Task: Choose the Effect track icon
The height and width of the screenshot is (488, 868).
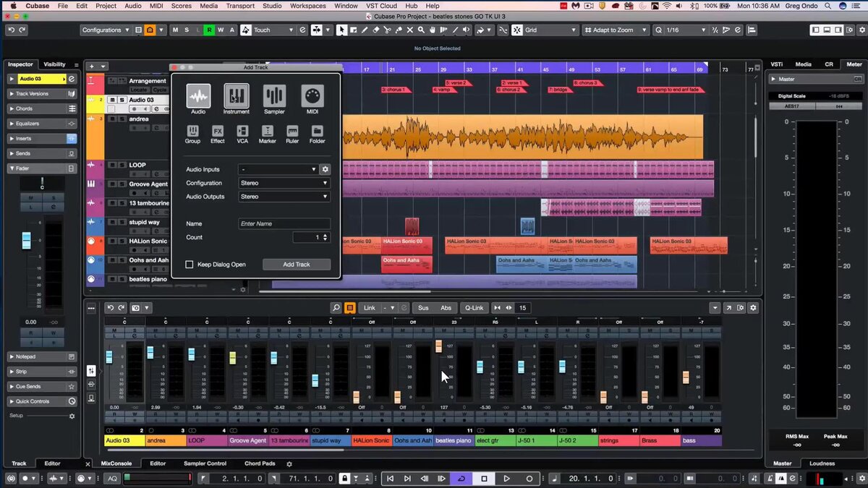Action: click(x=218, y=131)
